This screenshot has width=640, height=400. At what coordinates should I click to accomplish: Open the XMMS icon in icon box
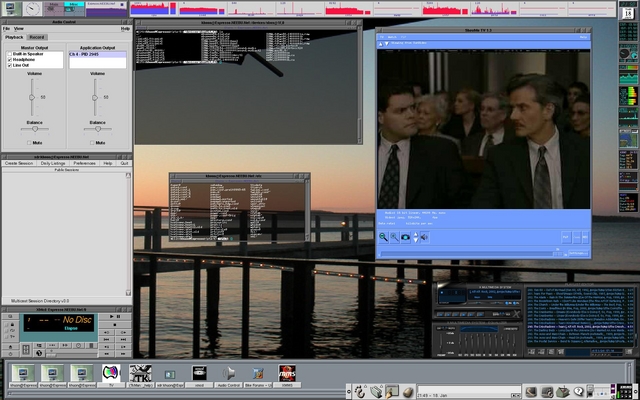[x=287, y=373]
